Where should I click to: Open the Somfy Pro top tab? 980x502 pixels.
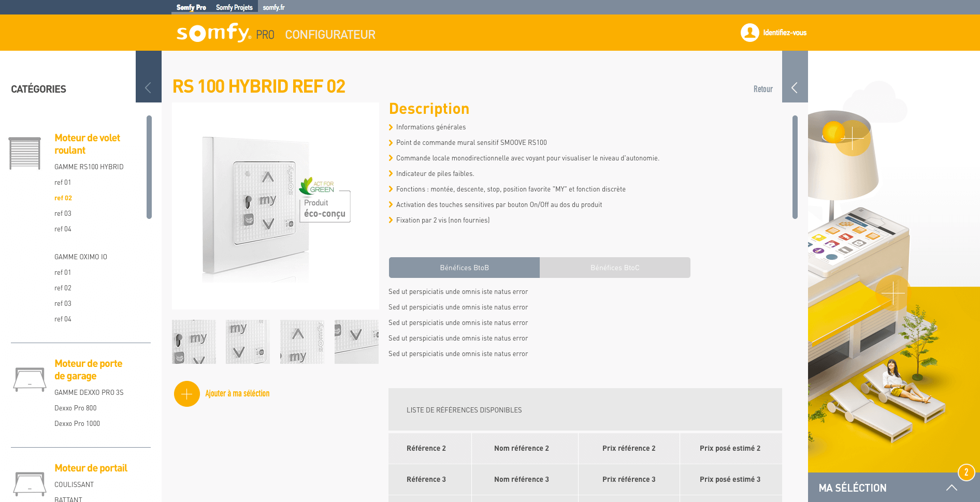coord(191,7)
